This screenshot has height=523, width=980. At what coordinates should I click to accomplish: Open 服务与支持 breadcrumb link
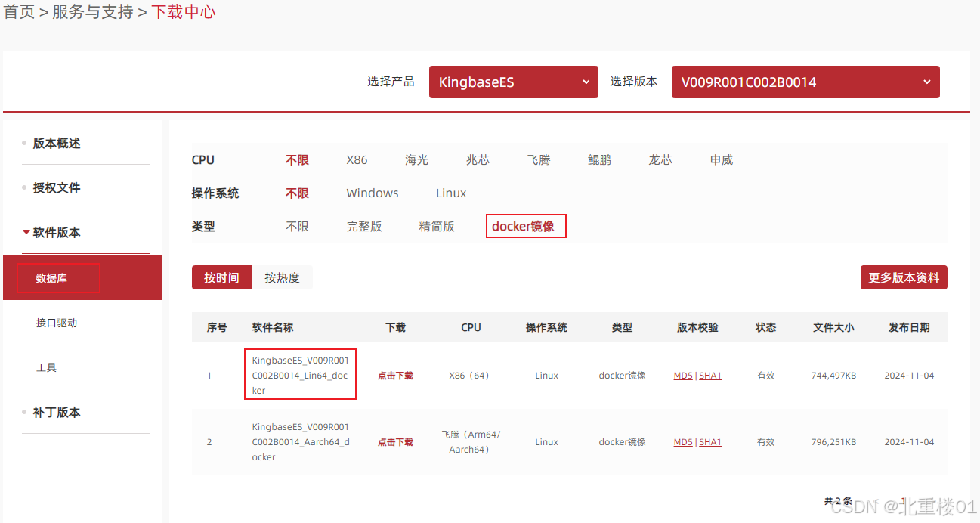click(x=92, y=11)
